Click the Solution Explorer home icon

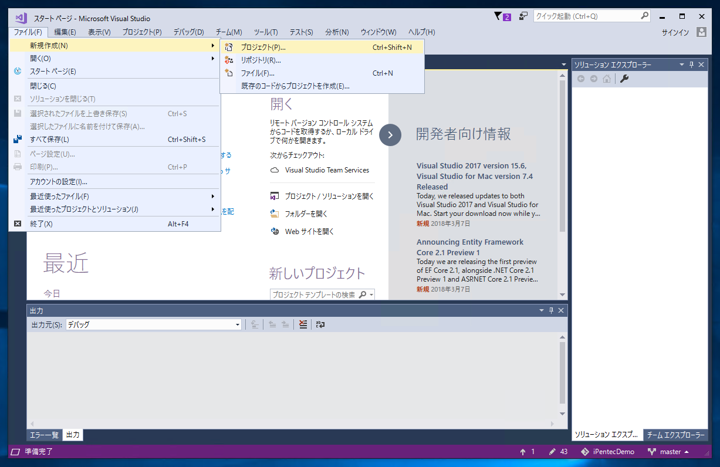pos(607,79)
